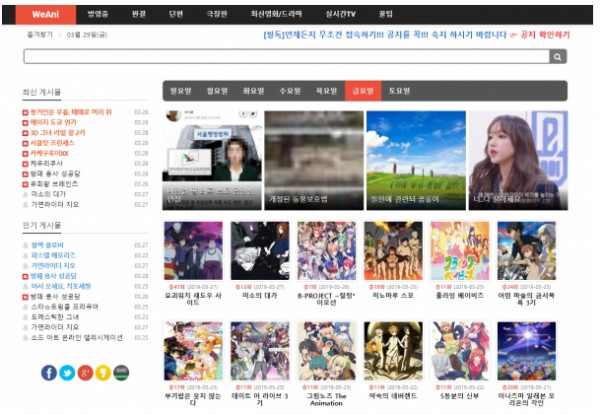Open the red Google+ icon in sidebar

[85, 373]
